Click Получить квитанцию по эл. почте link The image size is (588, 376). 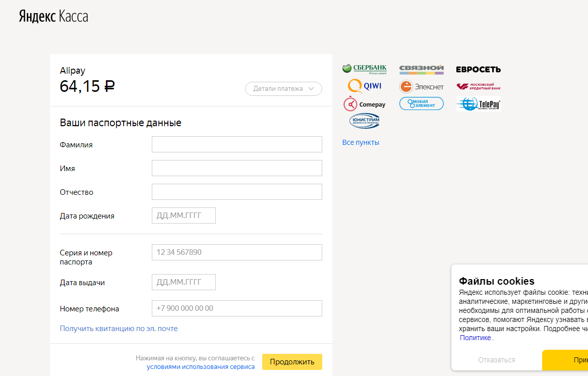[x=119, y=329]
